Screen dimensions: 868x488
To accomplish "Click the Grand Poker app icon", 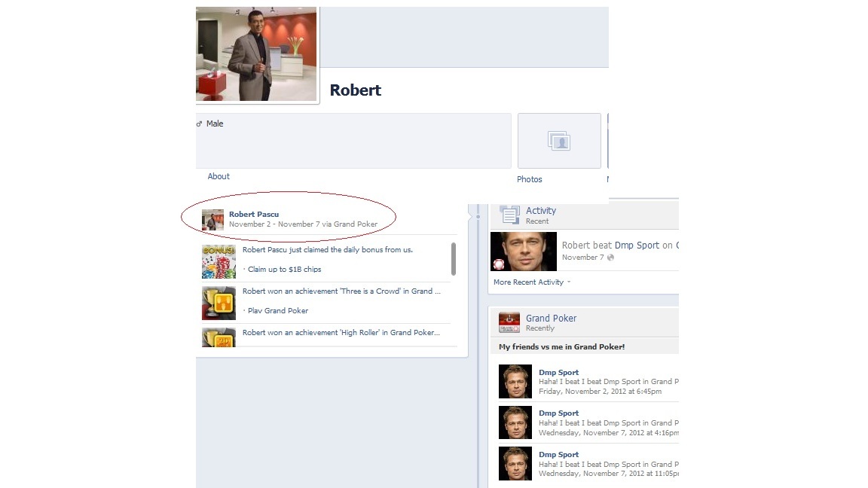I will tap(509, 322).
